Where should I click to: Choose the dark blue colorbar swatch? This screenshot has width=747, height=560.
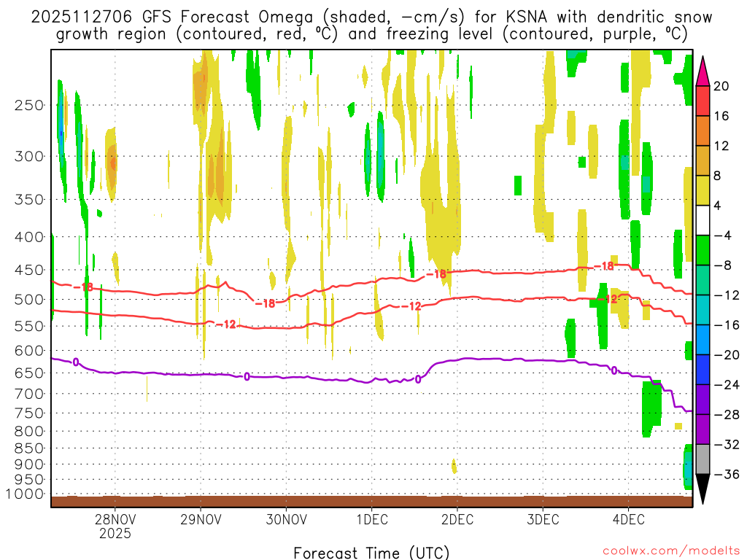(703, 369)
